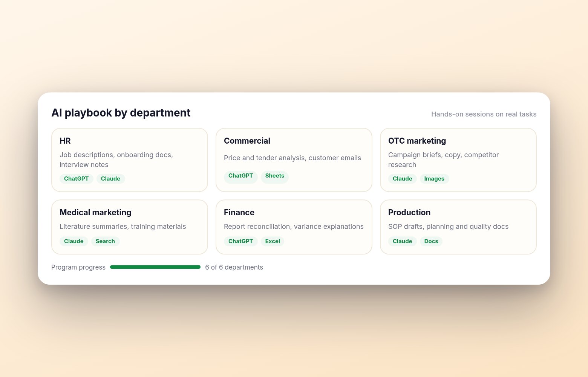Select the ChatGPT tag in the Finance card

pyautogui.click(x=240, y=241)
